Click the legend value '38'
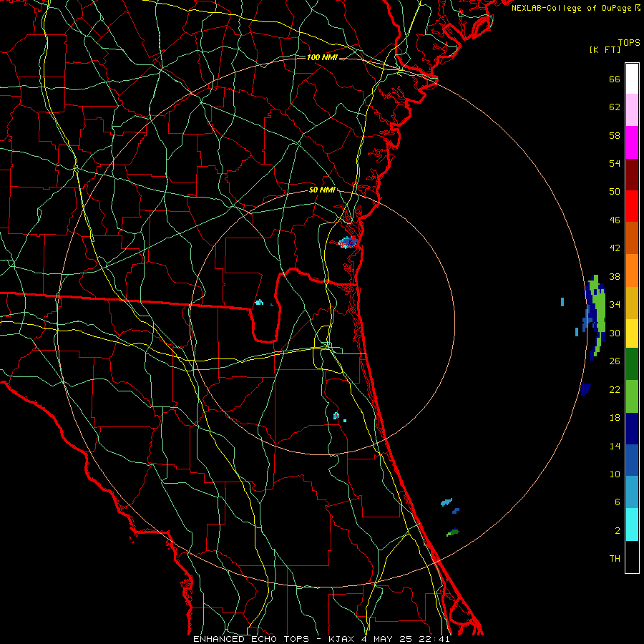The width and height of the screenshot is (644, 644). [615, 276]
